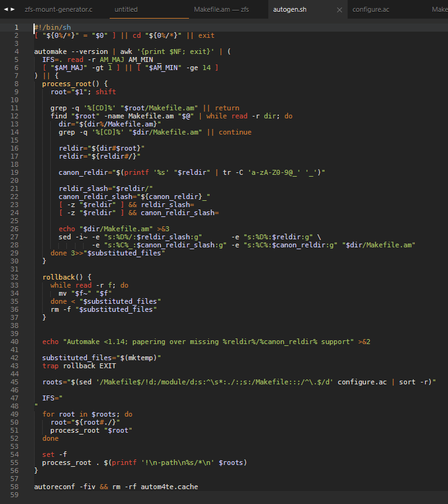
Task: Open the untitled tab
Action: pyautogui.click(x=126, y=10)
